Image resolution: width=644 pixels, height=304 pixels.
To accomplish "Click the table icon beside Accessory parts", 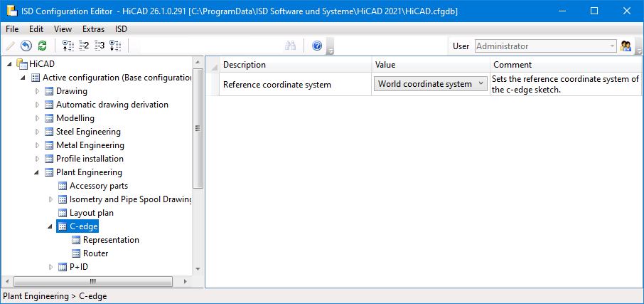I will tap(63, 186).
